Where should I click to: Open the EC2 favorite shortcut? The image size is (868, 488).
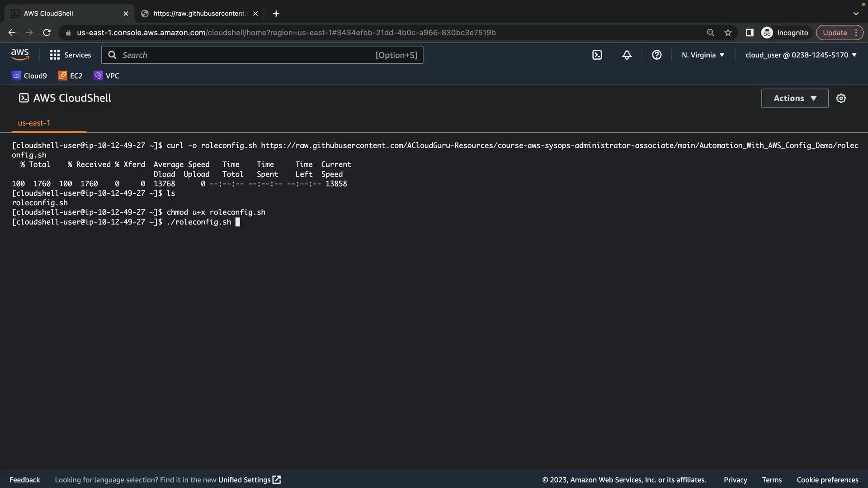pos(70,76)
